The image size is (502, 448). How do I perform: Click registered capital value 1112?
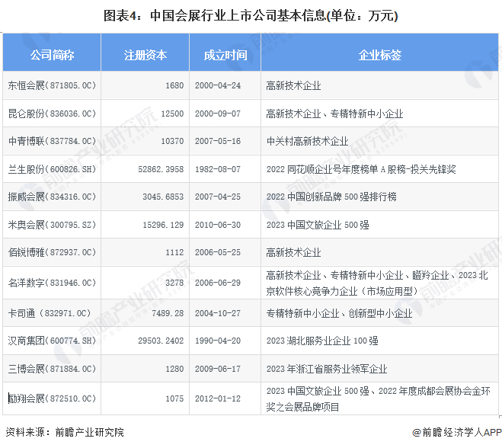pos(174,252)
